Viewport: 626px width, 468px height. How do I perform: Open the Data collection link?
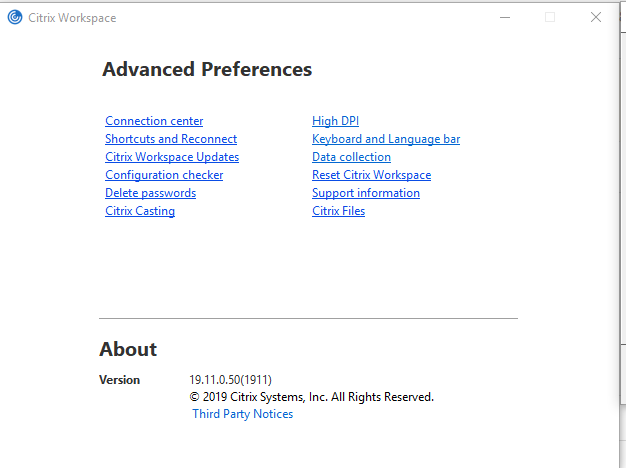(351, 157)
